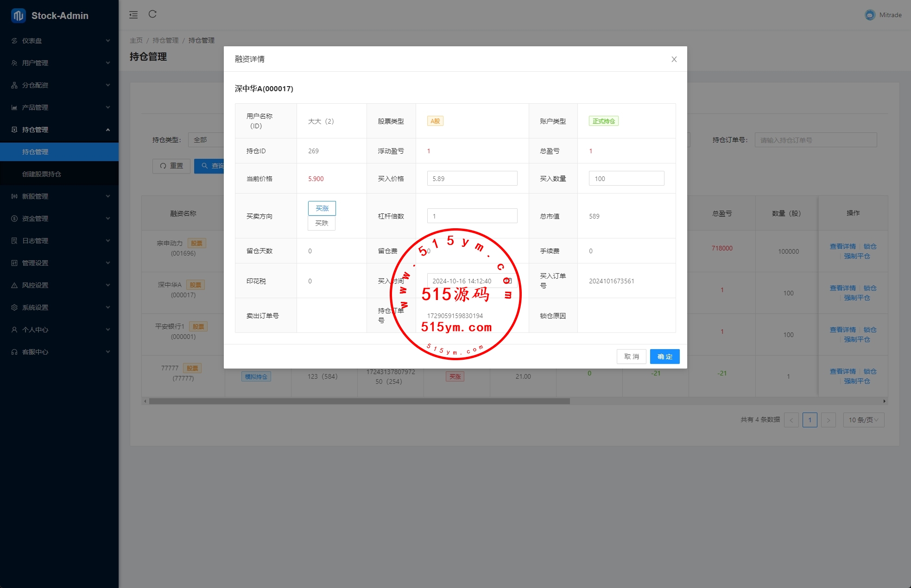Close the 融资详情 dialog with X
911x588 pixels.
click(x=674, y=59)
